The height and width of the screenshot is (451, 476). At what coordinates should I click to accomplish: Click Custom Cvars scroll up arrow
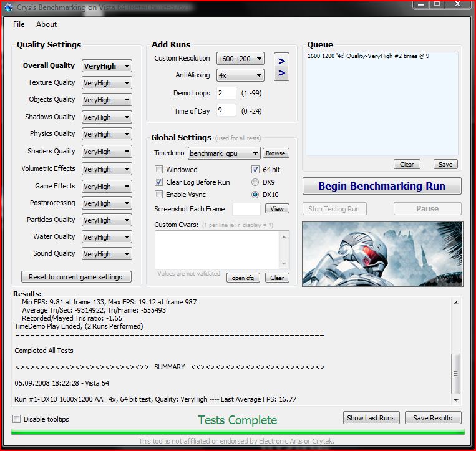point(284,237)
